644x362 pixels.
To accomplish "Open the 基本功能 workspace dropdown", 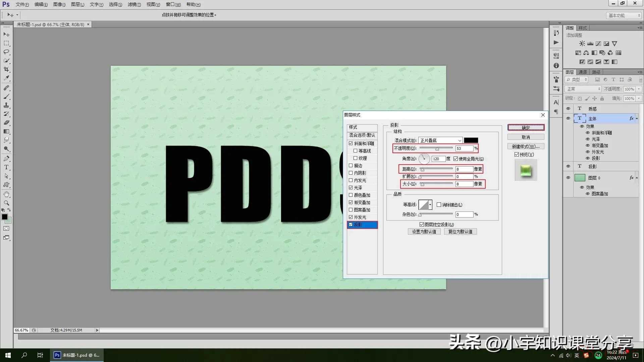I will 624,16.
